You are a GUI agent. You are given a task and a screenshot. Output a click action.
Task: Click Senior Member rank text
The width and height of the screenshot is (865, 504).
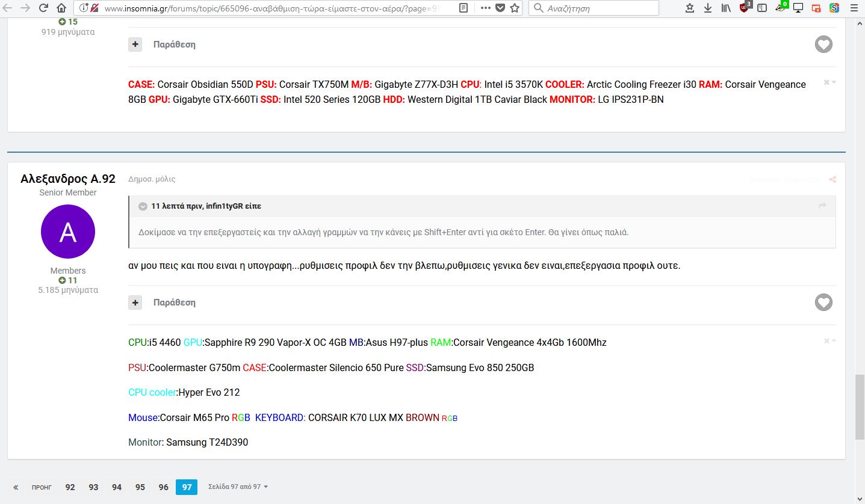[68, 192]
